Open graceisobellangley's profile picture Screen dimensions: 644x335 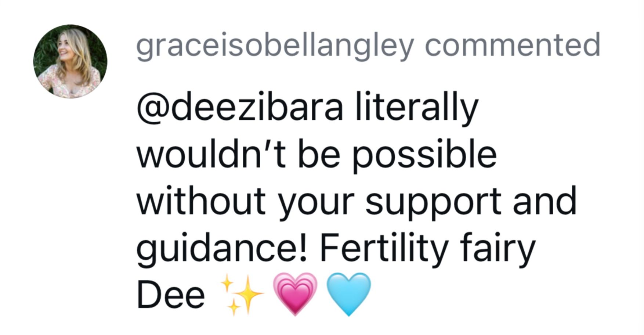pos(70,61)
